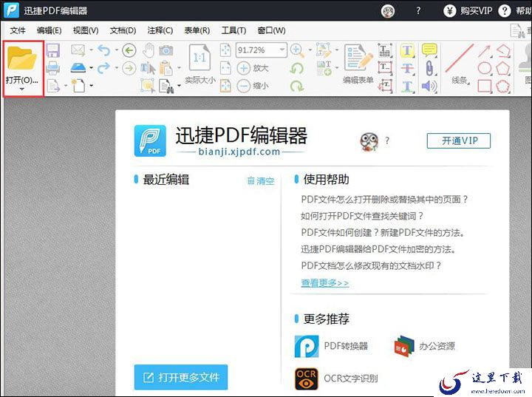This screenshot has width=532, height=397.
Task: Click 购买VIP in the title bar
Action: tap(468, 11)
